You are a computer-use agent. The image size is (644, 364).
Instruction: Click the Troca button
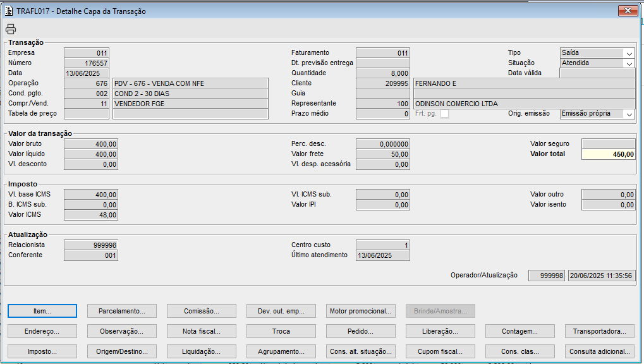tap(281, 331)
